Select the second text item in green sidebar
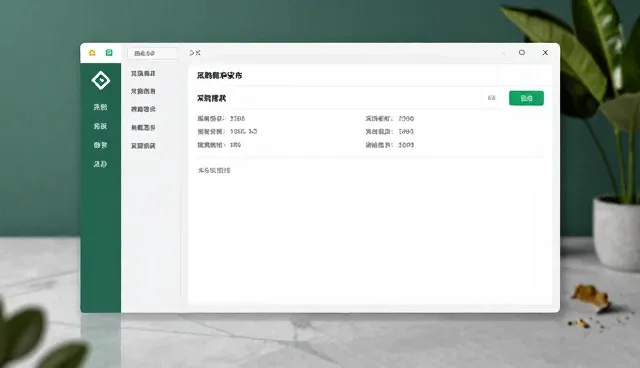The width and height of the screenshot is (640, 368). coord(100,126)
